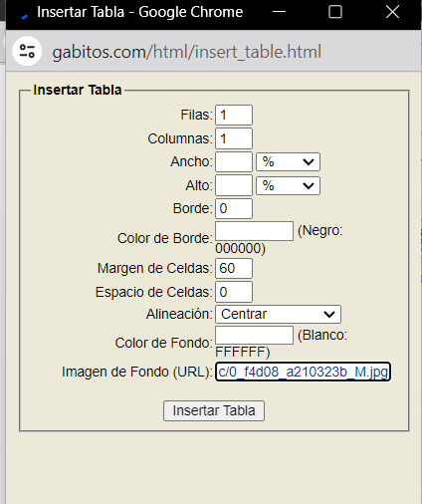Expand the Alineación dropdown showing Centrar
422x504 pixels.
click(x=278, y=314)
